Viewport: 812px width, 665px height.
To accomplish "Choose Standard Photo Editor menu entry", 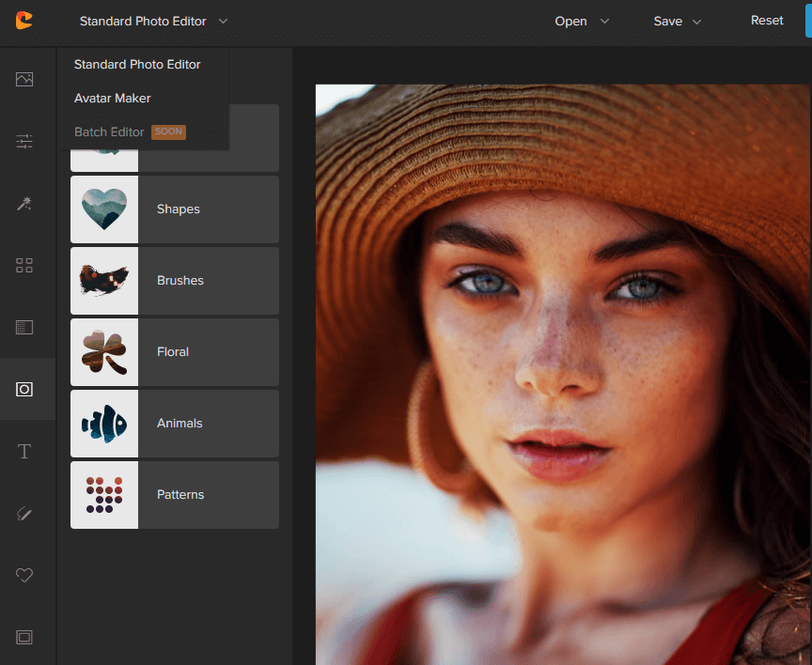I will 137,65.
